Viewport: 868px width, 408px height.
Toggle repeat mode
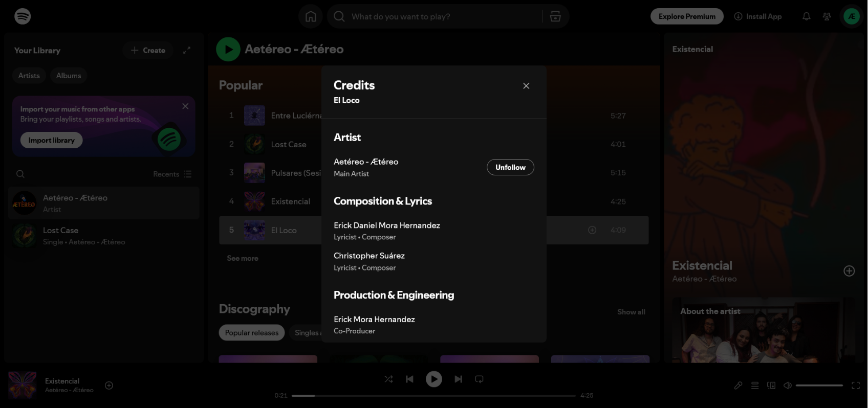[479, 379]
